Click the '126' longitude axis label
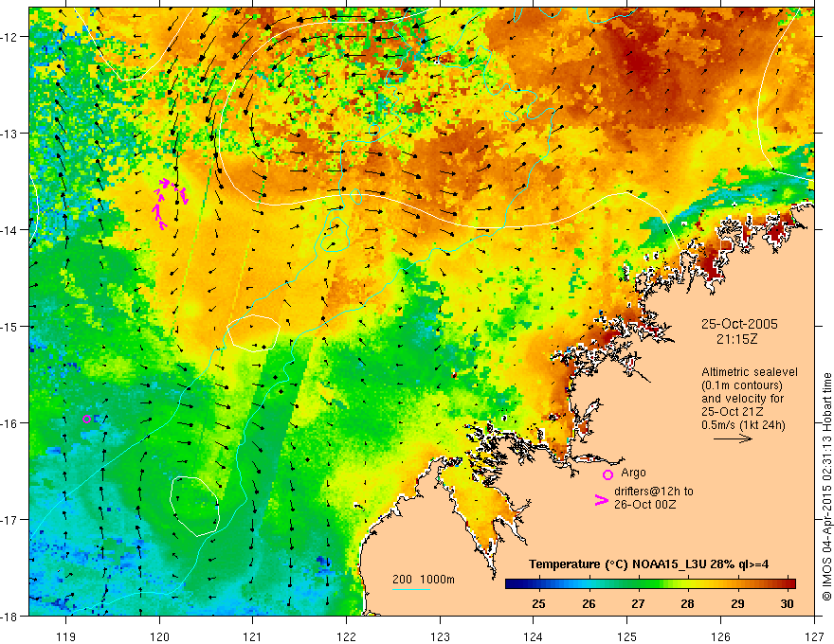Screen dimensions: 834x644 tap(720, 636)
